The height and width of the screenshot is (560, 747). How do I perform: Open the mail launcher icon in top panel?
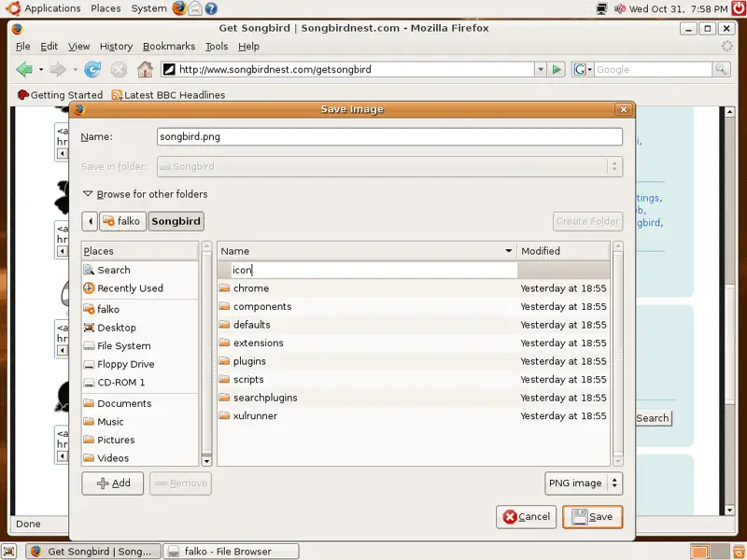click(195, 8)
